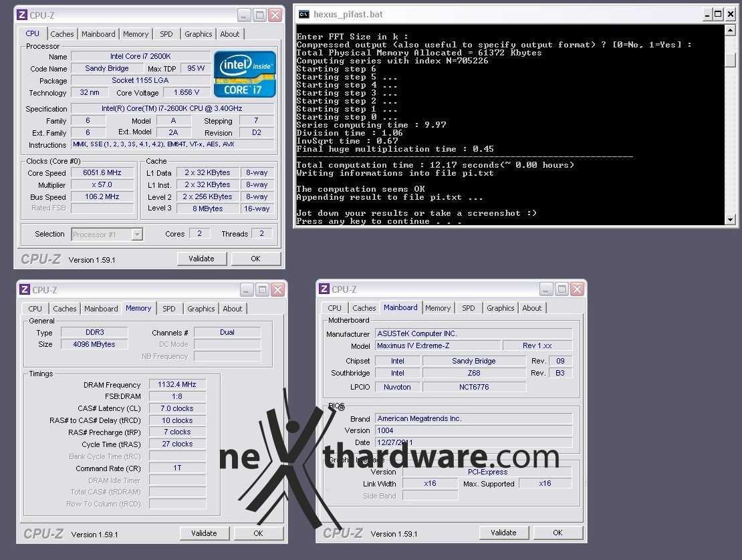The height and width of the screenshot is (560, 742).
Task: Click Validate in the processor CPU-Z window
Action: point(202,259)
